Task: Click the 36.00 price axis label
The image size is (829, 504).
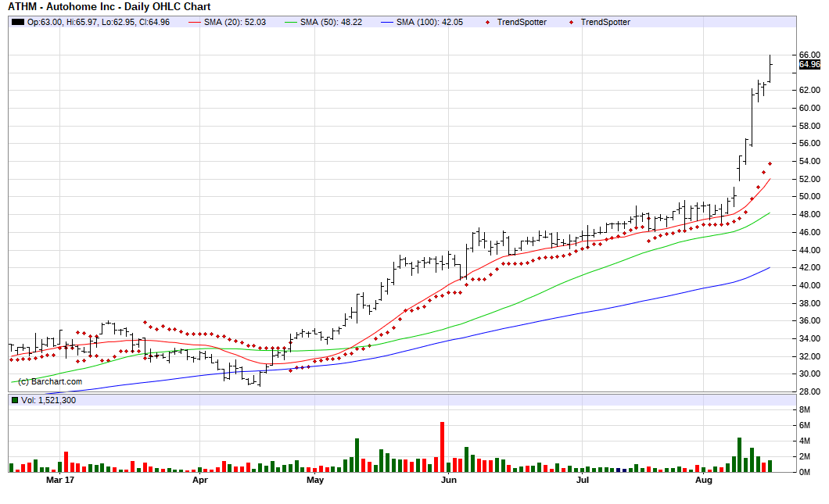Action: (809, 320)
